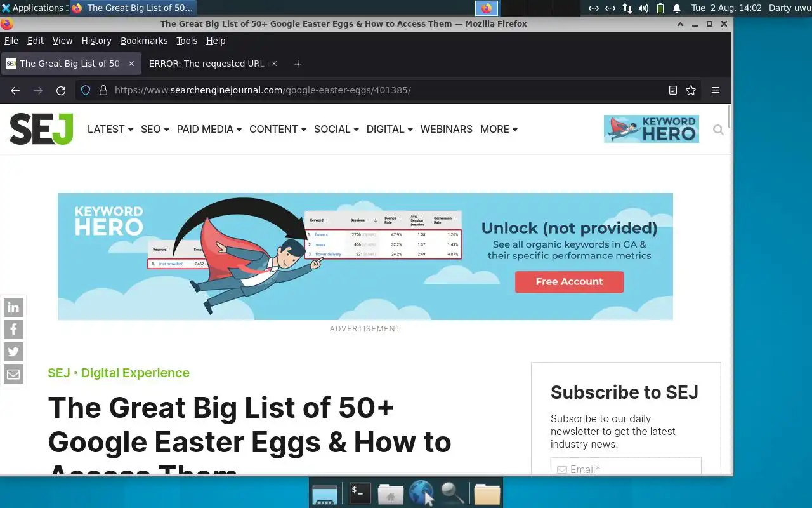Open SEJ category link above headline

point(59,373)
